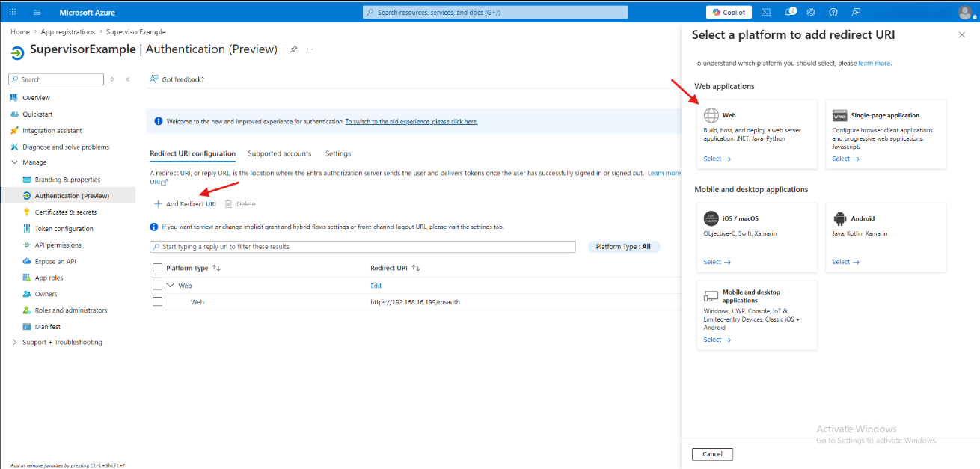Click the Diagnose and solve problems icon

tap(14, 147)
